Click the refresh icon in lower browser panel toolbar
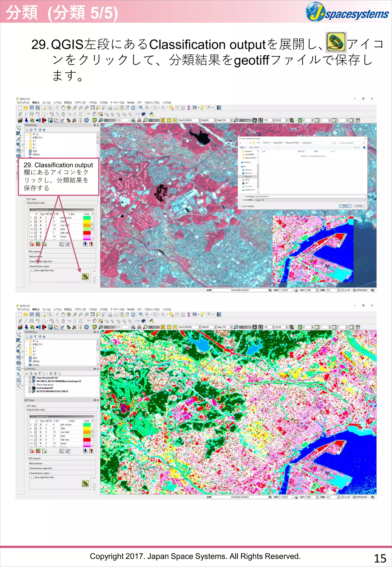Screen dimensions: 392x567 [31, 337]
